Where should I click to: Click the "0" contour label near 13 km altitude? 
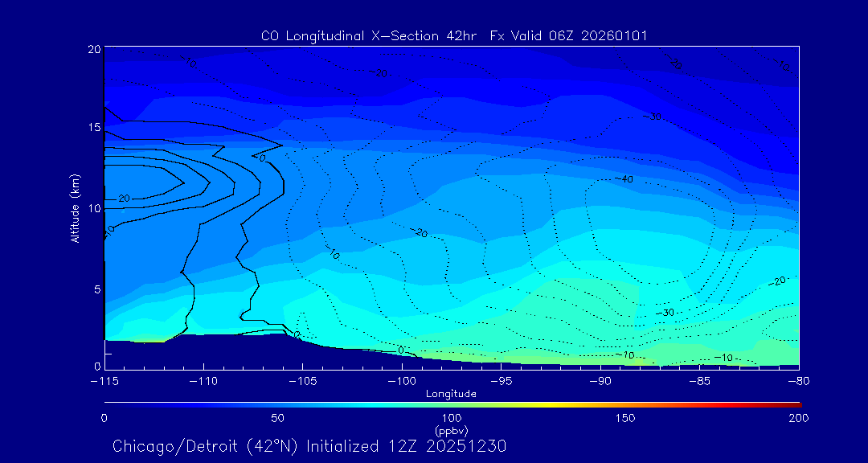tap(262, 158)
